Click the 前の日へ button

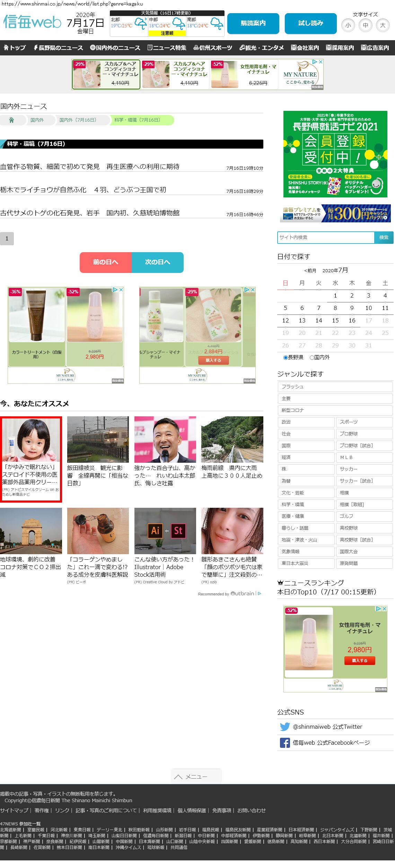[106, 262]
